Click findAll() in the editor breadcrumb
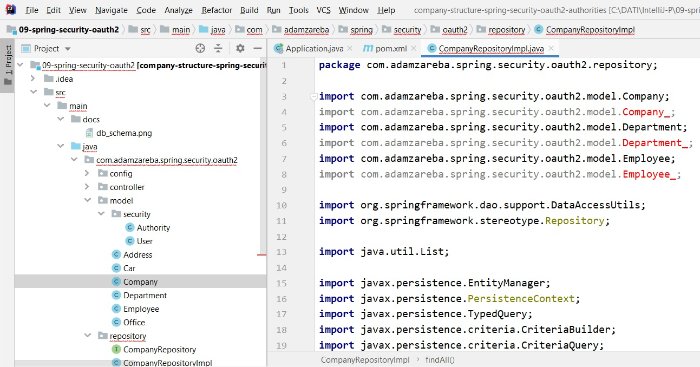Viewport: 700px width, 367px height. click(x=440, y=360)
